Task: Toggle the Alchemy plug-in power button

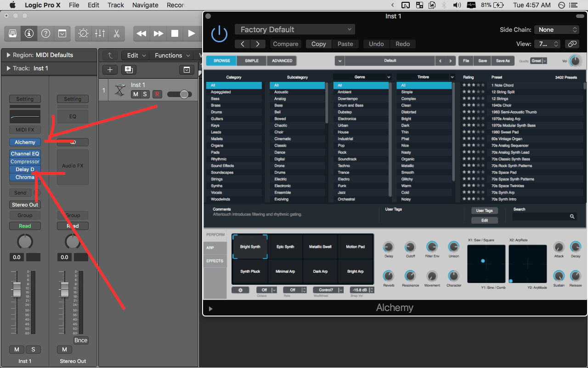Action: point(219,34)
